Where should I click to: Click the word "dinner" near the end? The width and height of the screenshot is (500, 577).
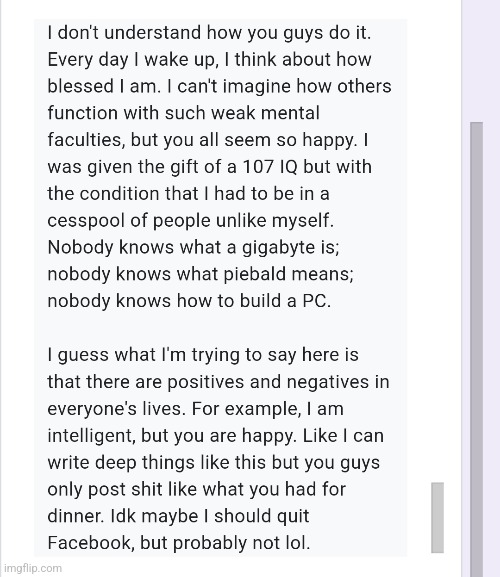pos(76,516)
